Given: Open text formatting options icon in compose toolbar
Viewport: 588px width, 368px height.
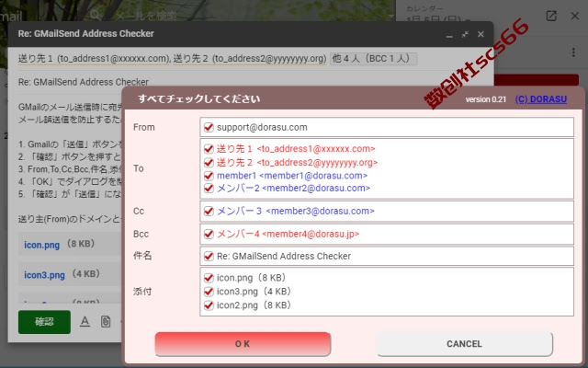Looking at the screenshot, I should pyautogui.click(x=85, y=321).
